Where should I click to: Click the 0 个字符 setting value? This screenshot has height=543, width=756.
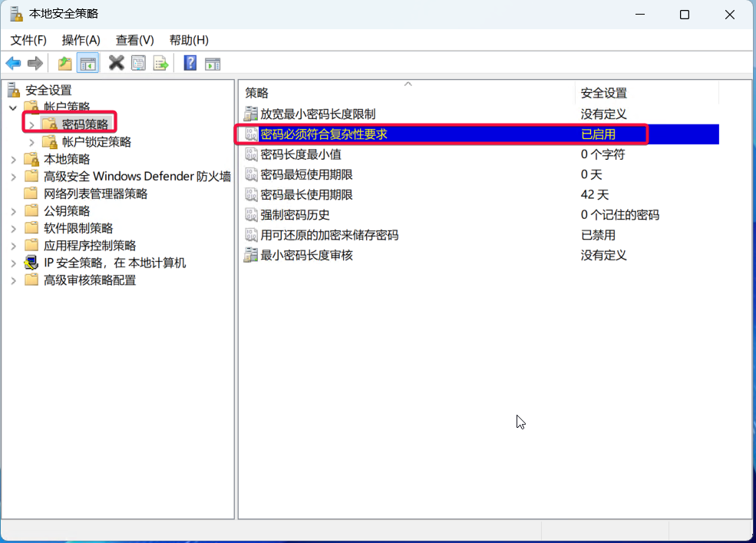(602, 154)
